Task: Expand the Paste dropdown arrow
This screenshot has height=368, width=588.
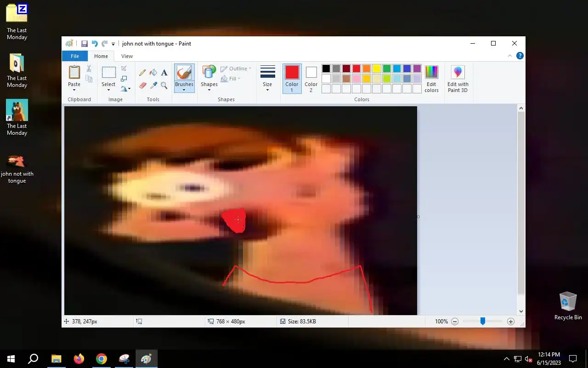Action: tap(74, 90)
